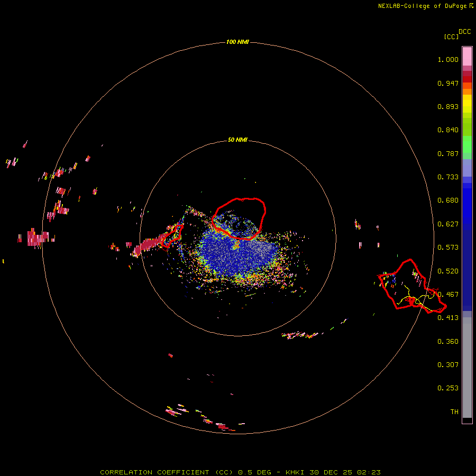Click the 0.413 scale value
The height and width of the screenshot is (476, 476).
448,318
